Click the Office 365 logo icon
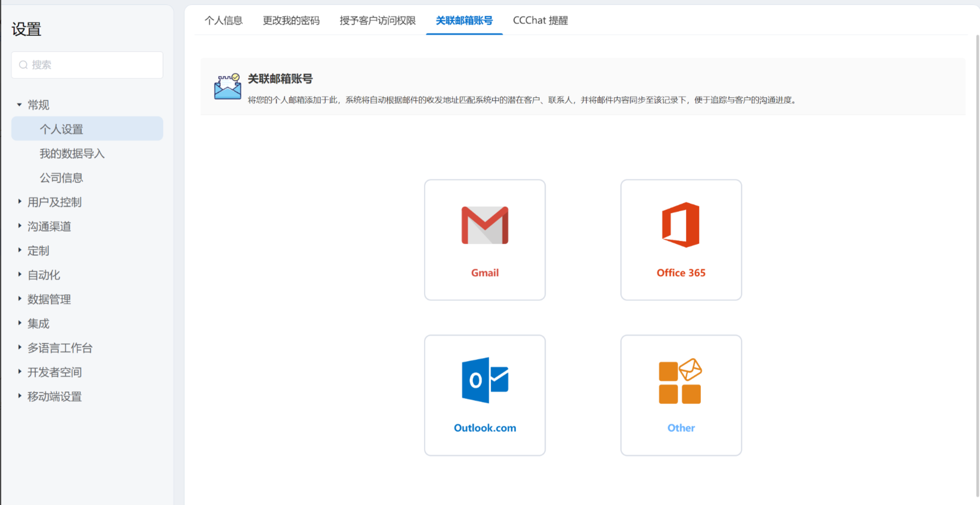The image size is (980, 505). [681, 225]
